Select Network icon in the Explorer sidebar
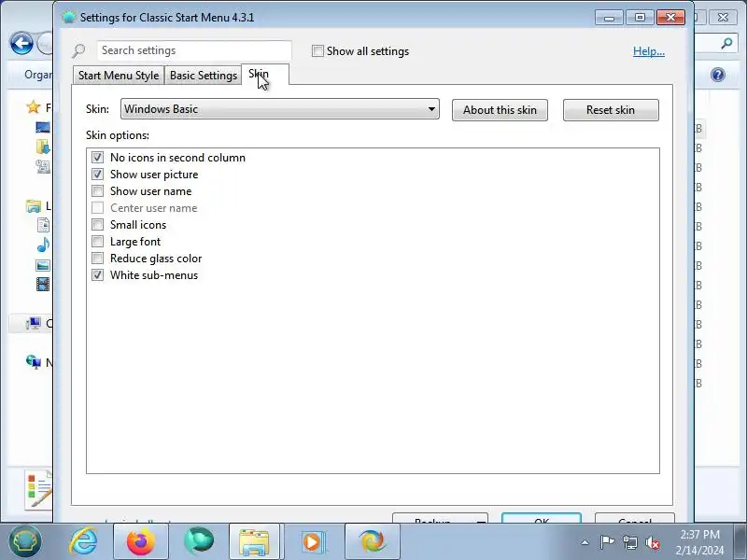This screenshot has width=747, height=560. tap(34, 362)
